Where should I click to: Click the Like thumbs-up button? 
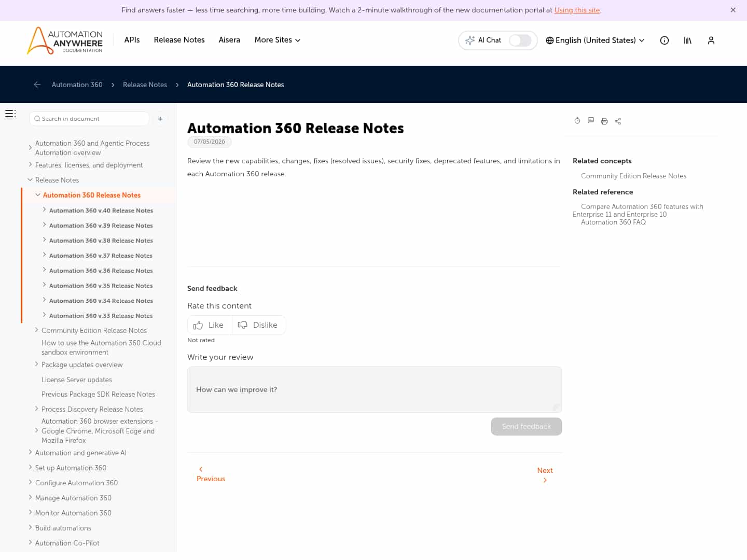(210, 325)
